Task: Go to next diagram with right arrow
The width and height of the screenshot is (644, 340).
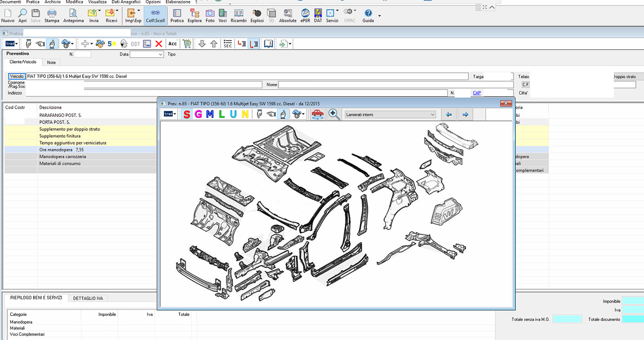Action: (465, 114)
